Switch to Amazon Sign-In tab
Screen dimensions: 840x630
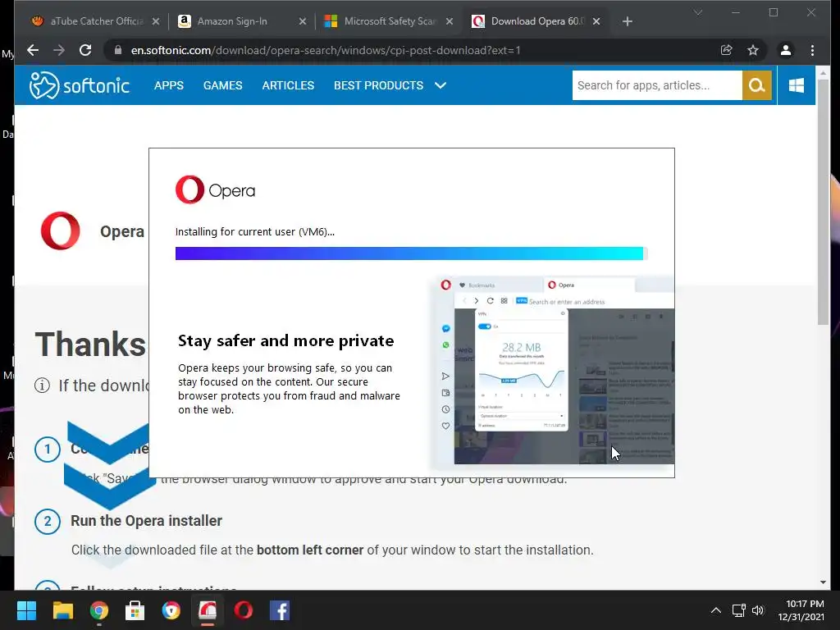(x=241, y=21)
